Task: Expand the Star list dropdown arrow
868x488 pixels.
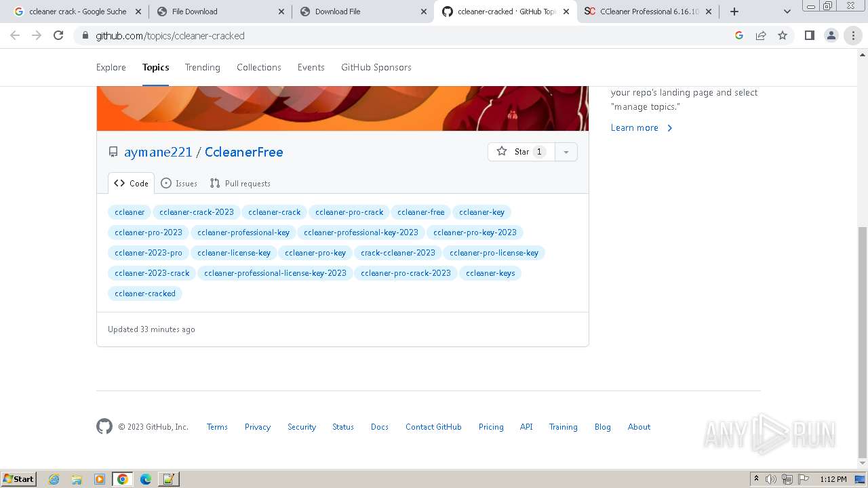Action: coord(566,152)
